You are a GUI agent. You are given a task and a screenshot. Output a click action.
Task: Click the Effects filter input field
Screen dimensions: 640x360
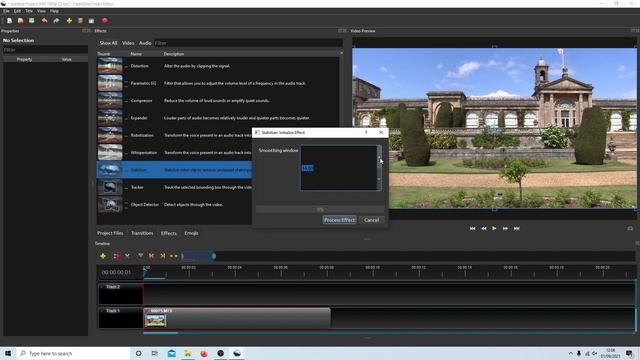(248, 43)
